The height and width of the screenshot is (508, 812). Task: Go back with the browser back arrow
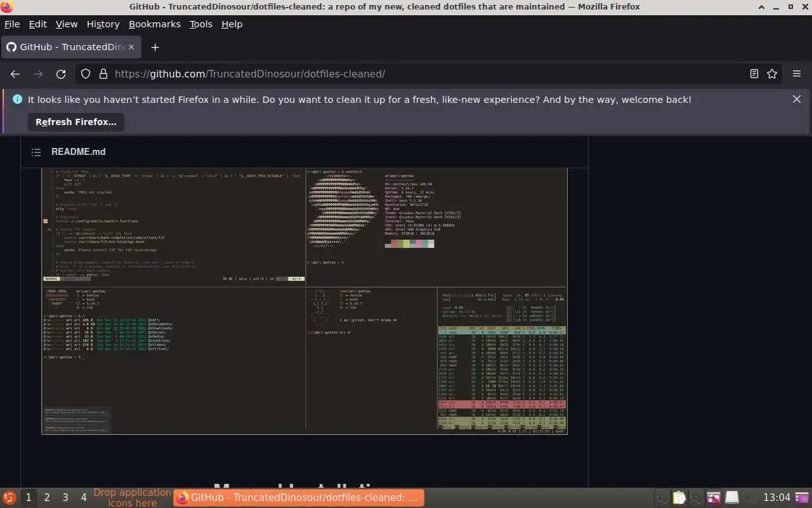(15, 74)
